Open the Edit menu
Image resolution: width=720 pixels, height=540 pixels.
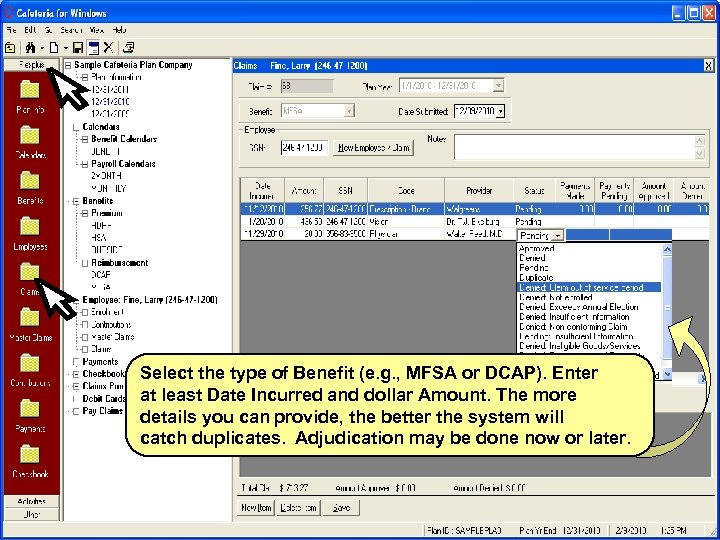click(30, 30)
